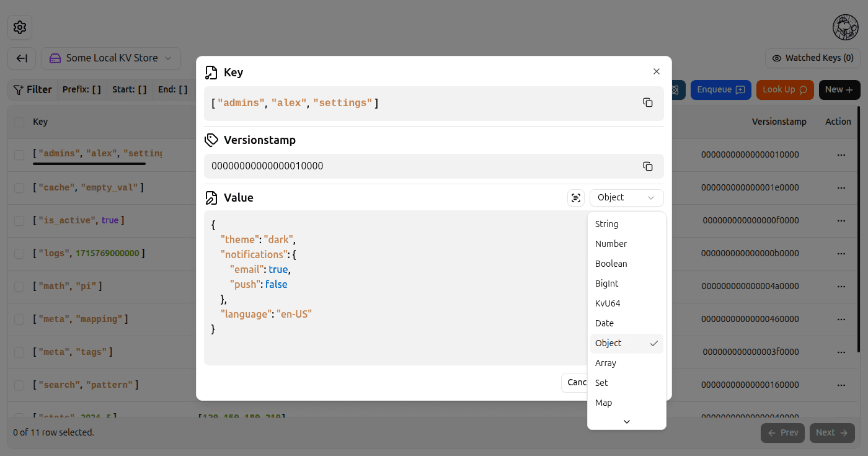Image resolution: width=868 pixels, height=456 pixels.
Task: Click the Cancel button in dialog
Action: point(575,383)
